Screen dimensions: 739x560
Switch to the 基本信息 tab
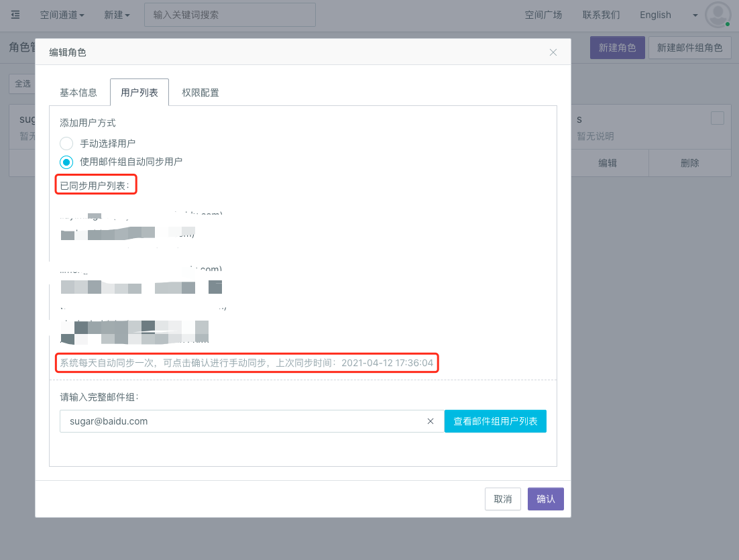click(x=78, y=93)
